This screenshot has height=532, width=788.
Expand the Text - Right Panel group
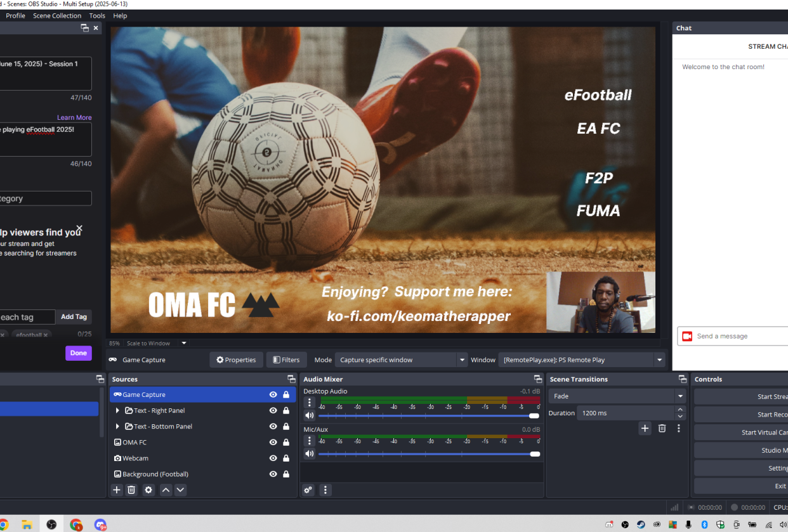pos(117,410)
